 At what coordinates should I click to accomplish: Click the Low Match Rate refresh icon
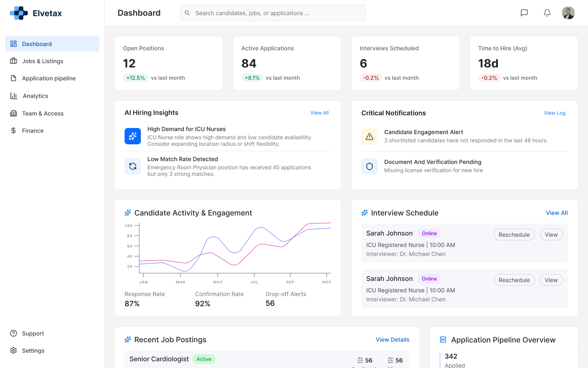(133, 166)
